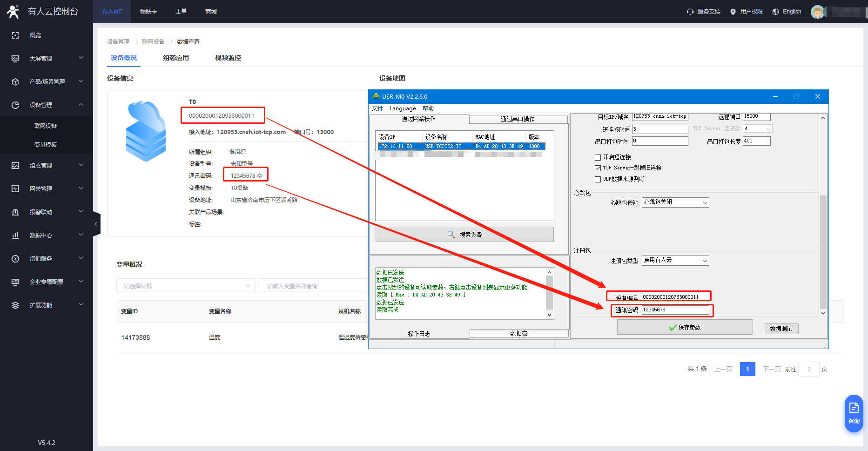
Task: Click the 数据中心 bar chart icon
Action: tap(15, 236)
